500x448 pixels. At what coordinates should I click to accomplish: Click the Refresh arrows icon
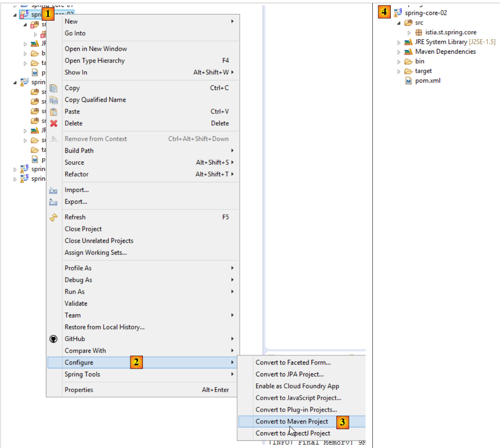[x=53, y=217]
